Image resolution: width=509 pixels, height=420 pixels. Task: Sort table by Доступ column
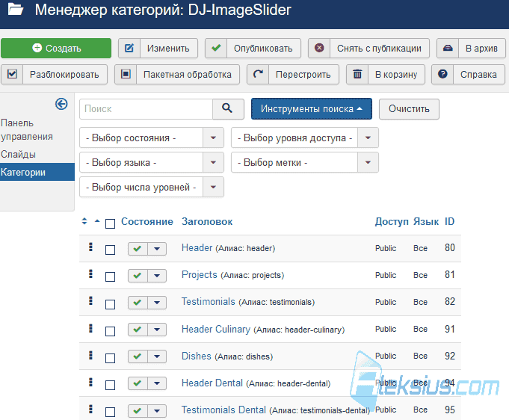click(x=392, y=222)
